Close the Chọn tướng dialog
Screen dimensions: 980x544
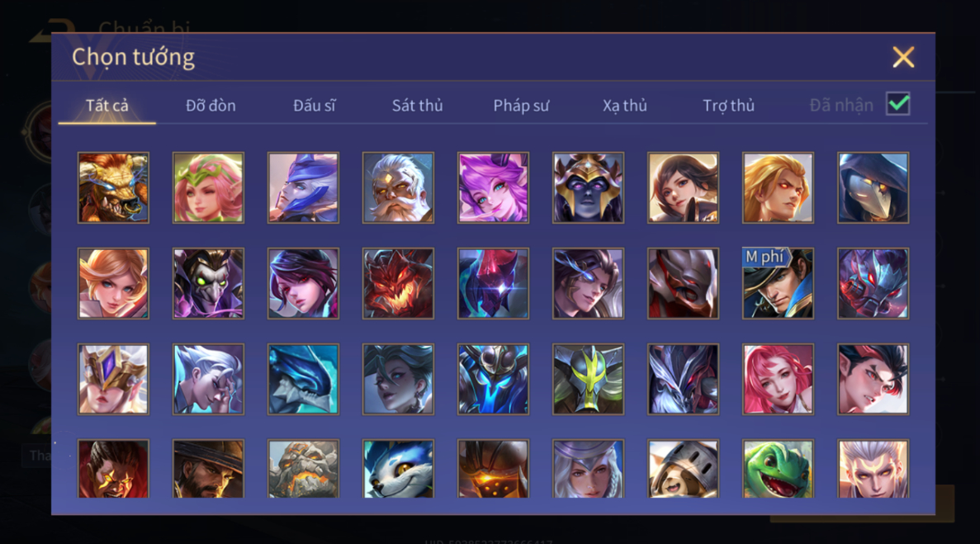tap(903, 57)
